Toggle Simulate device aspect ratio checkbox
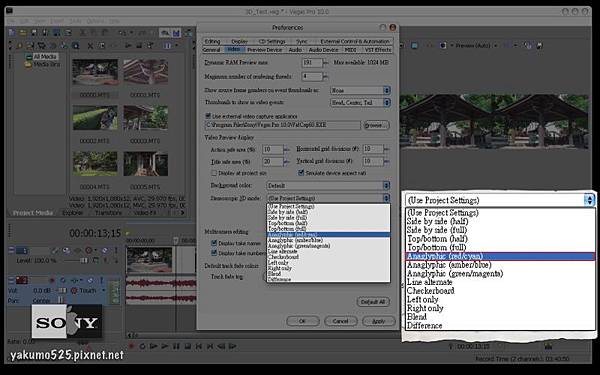This screenshot has height=375, width=600. point(301,173)
